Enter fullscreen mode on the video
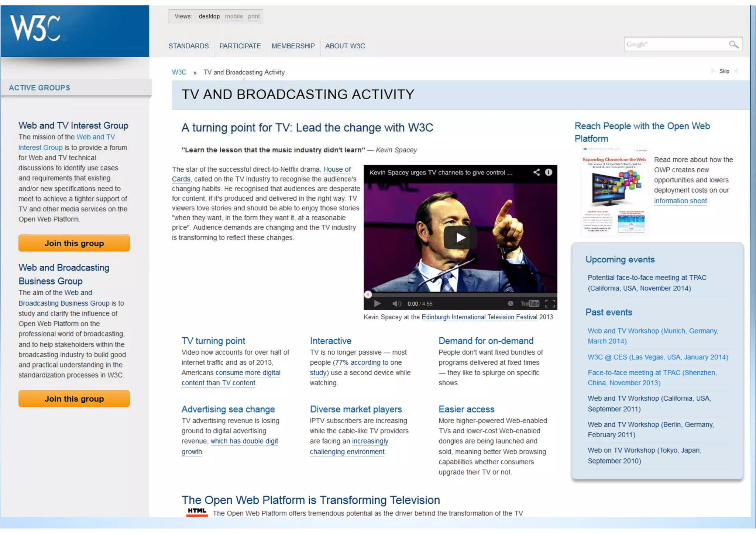The width and height of the screenshot is (756, 534). [x=550, y=304]
